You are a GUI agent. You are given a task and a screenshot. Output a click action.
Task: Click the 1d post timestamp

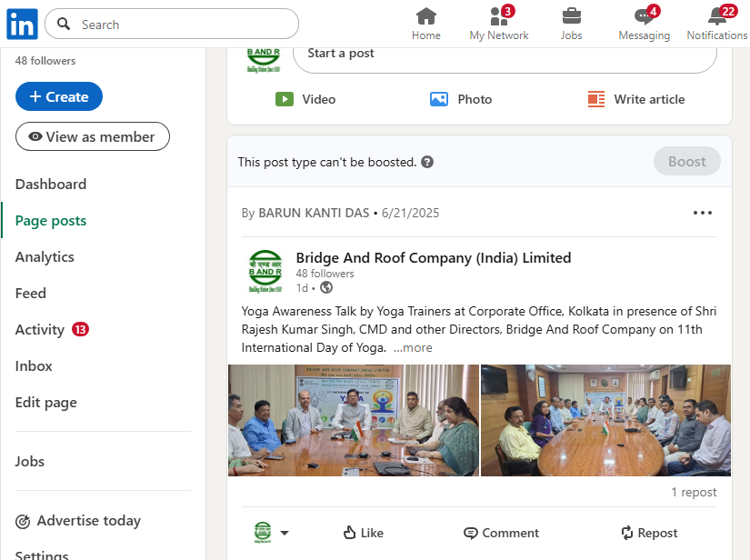coord(302,288)
